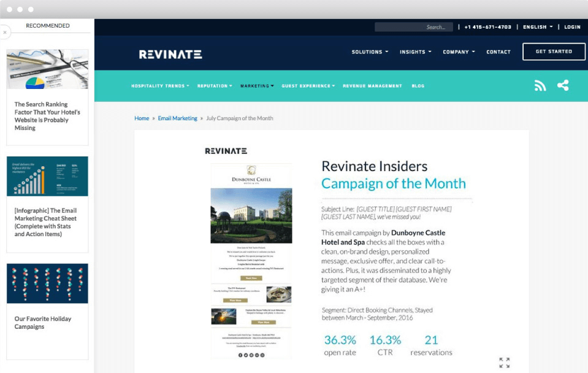Screen dimensions: 588x373
Task: Expand the Guest Experience submenu
Action: (x=308, y=86)
